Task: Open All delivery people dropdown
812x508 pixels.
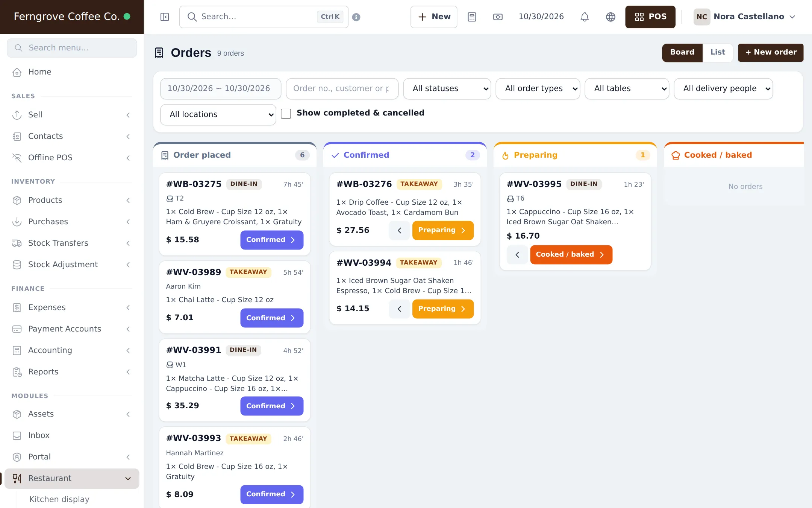Action: pos(723,89)
